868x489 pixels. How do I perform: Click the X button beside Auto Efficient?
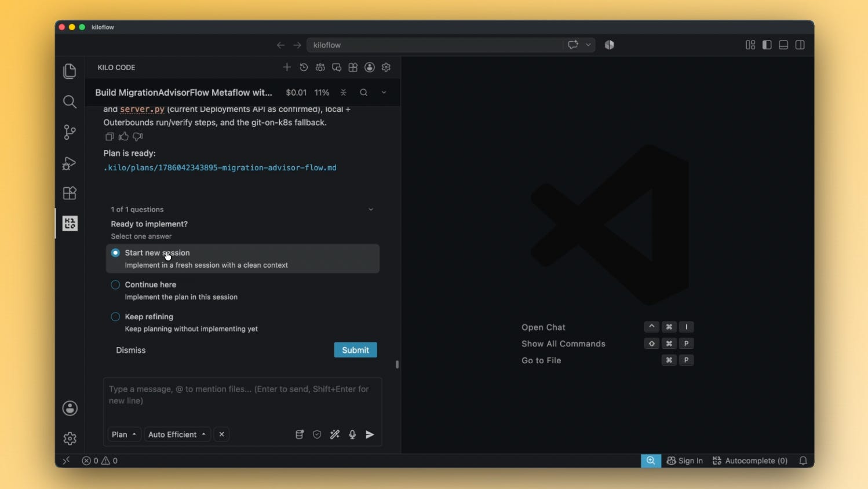click(221, 435)
